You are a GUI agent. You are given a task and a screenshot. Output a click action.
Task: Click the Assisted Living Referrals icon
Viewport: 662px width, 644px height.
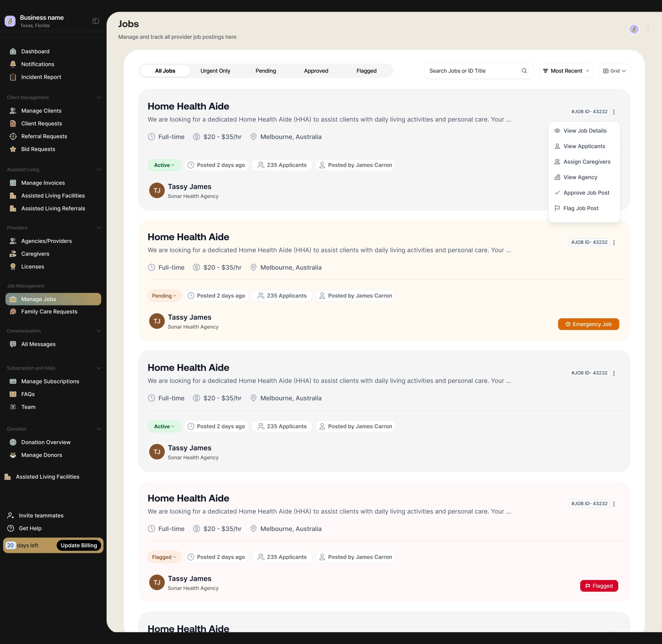pyautogui.click(x=13, y=209)
